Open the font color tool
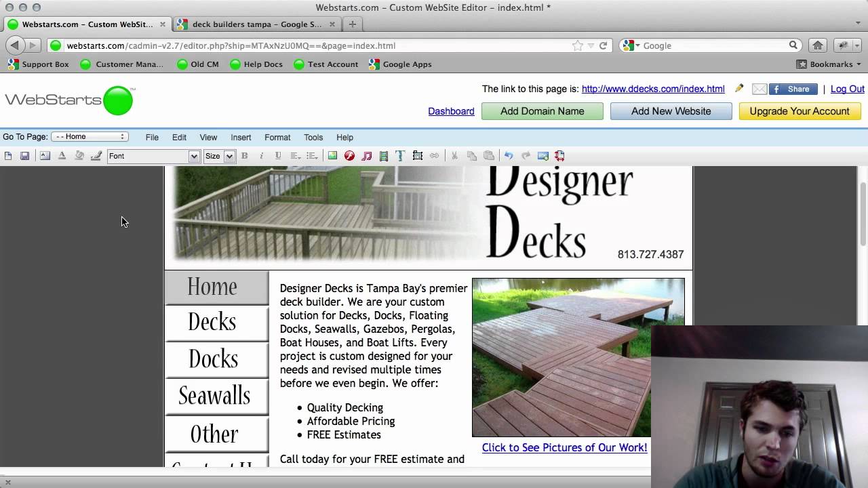 tap(62, 156)
